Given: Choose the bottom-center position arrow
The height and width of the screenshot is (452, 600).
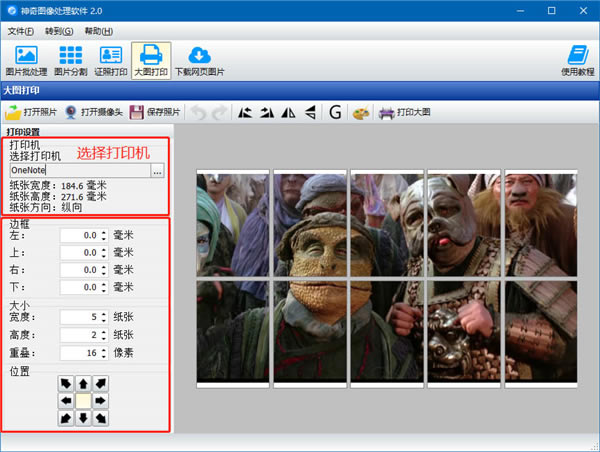Looking at the screenshot, I should coord(83,417).
